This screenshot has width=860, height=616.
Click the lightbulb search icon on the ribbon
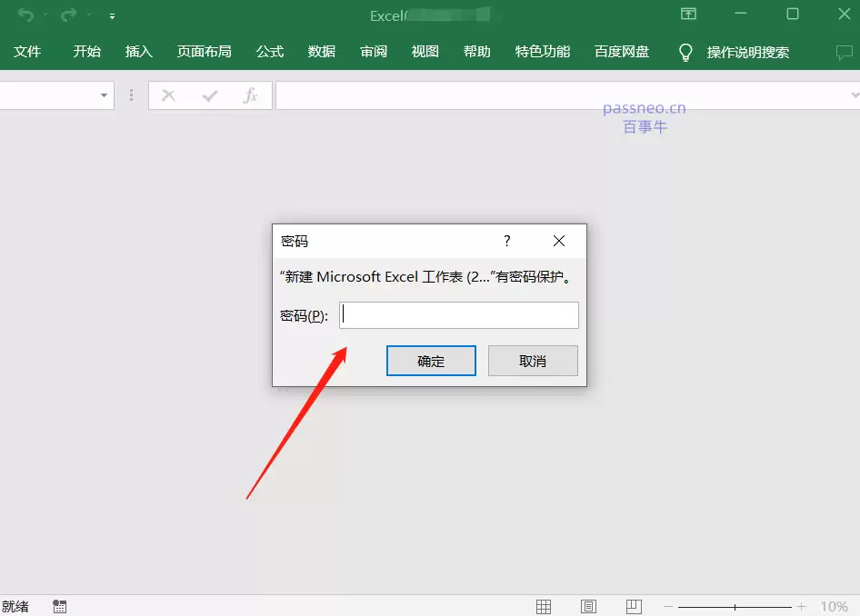tap(685, 52)
